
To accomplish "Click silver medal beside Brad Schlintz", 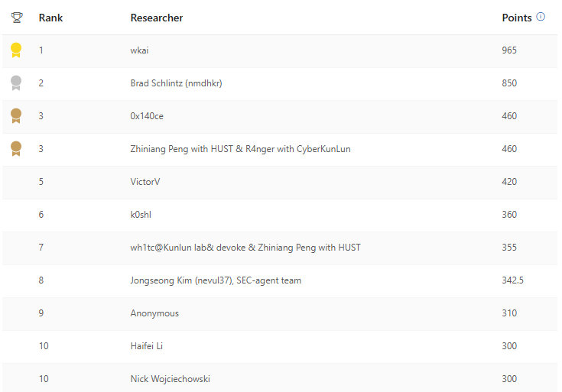I will pos(16,83).
